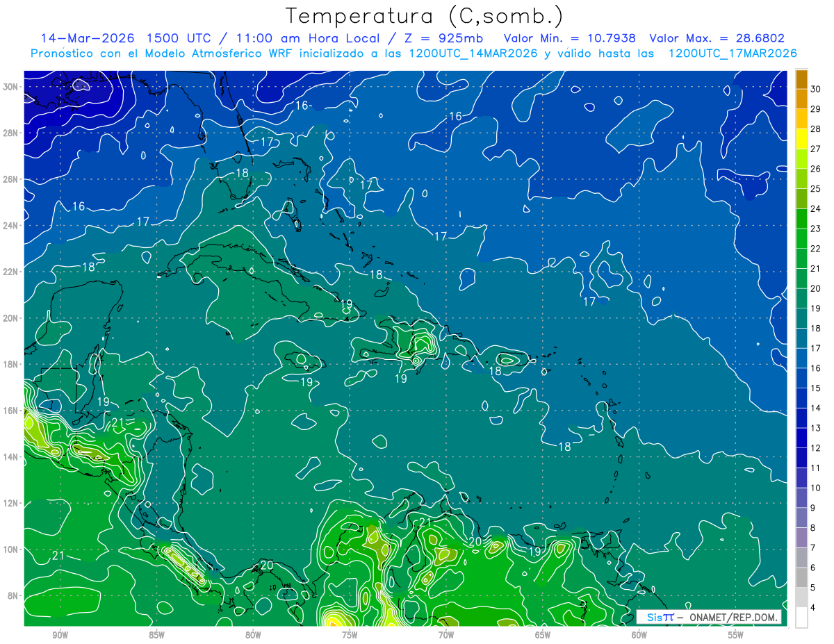
Task: Click the legend scale label "11"
Action: click(x=816, y=468)
